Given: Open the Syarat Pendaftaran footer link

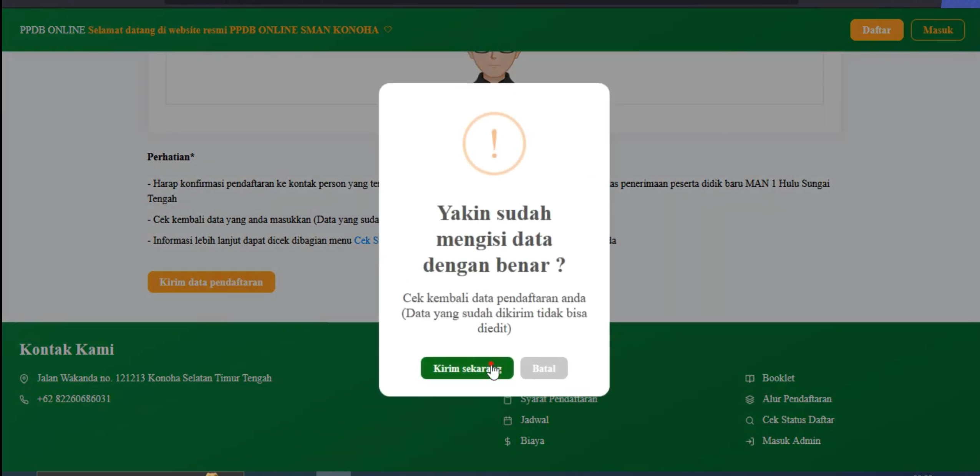Looking at the screenshot, I should coord(559,399).
